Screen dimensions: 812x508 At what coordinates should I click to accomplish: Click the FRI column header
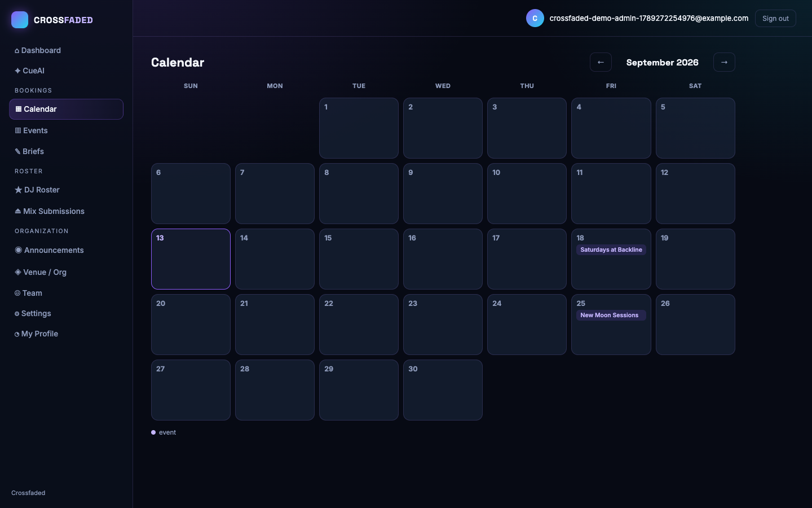pyautogui.click(x=611, y=86)
